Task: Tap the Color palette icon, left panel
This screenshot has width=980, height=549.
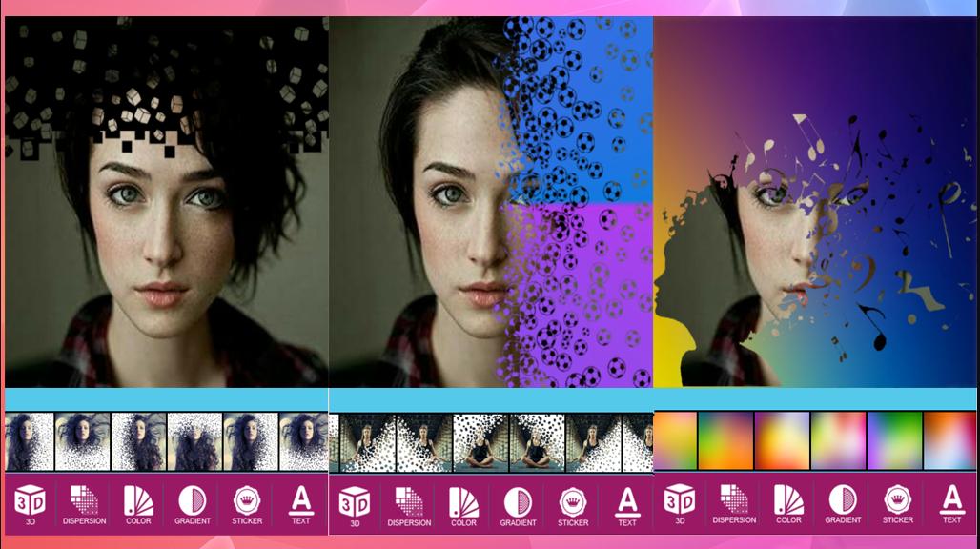Action: 138,502
